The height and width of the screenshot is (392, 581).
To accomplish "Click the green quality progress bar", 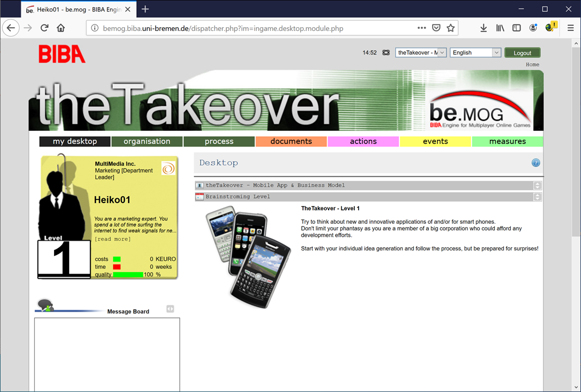I will tap(128, 274).
